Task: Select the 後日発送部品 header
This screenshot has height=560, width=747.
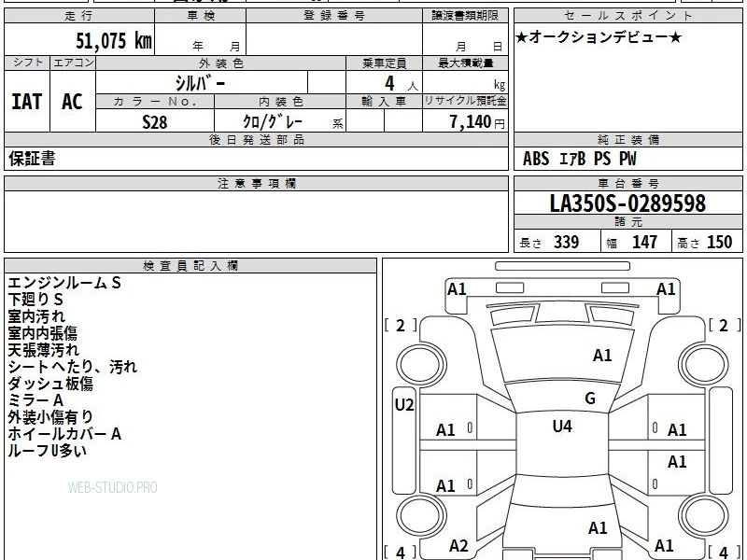Action: pyautogui.click(x=256, y=139)
